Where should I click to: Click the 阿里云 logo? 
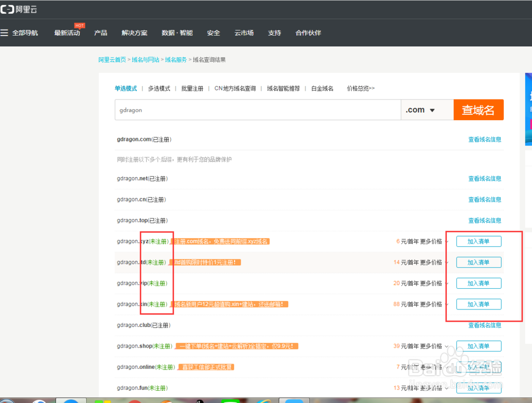pyautogui.click(x=18, y=10)
